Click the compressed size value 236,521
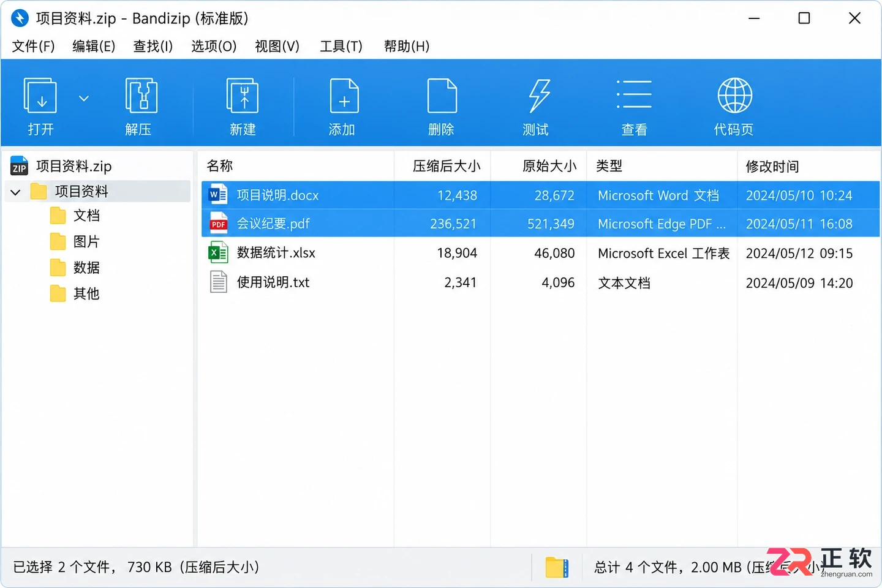 [453, 224]
